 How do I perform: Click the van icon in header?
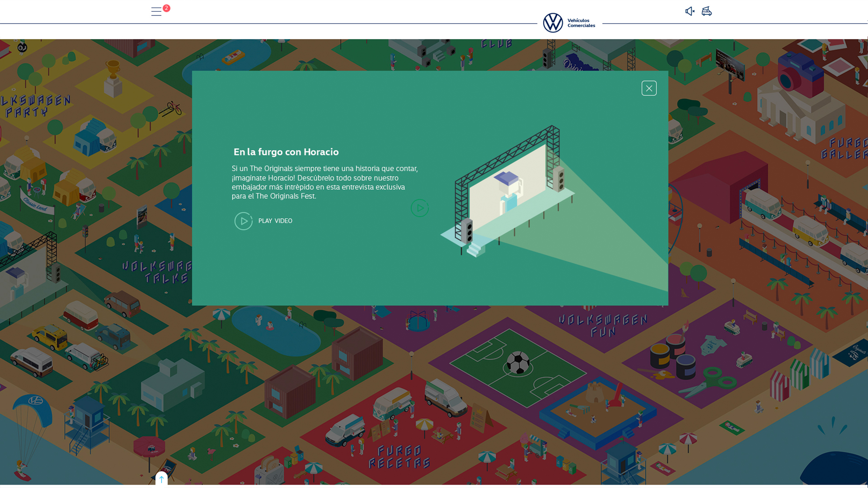(707, 11)
